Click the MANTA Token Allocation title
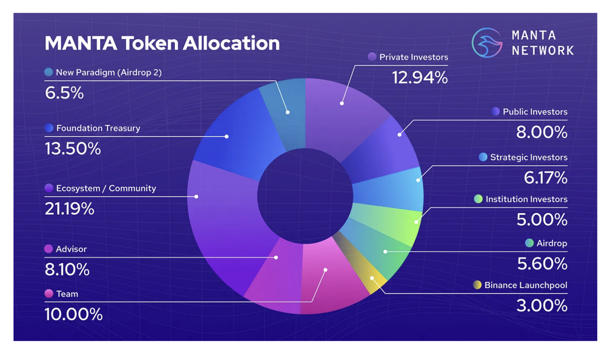 162,43
